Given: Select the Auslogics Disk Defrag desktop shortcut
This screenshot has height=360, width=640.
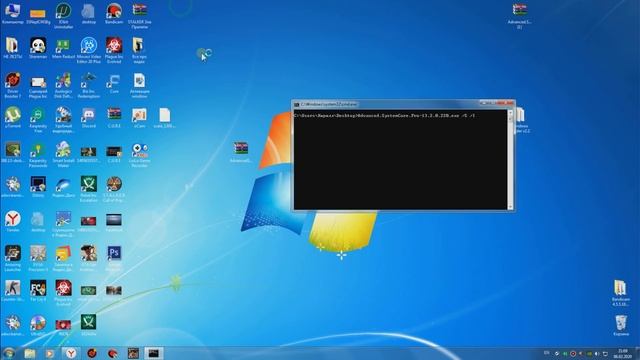Looking at the screenshot, I should click(x=63, y=85).
